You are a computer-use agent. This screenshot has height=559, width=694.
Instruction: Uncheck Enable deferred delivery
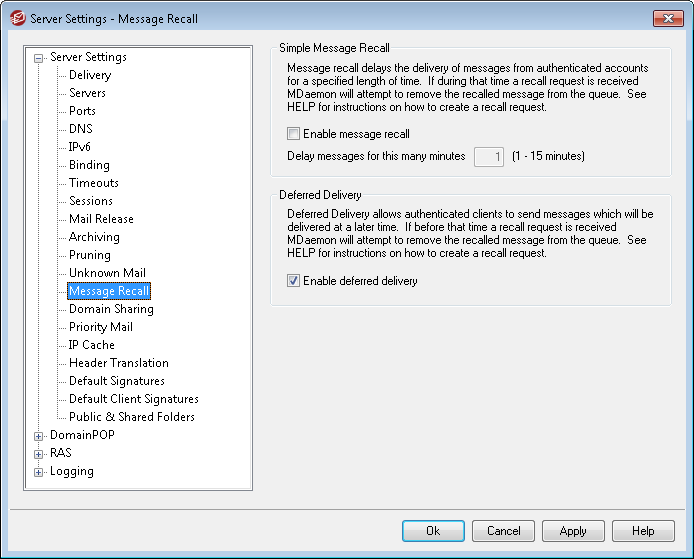click(293, 282)
